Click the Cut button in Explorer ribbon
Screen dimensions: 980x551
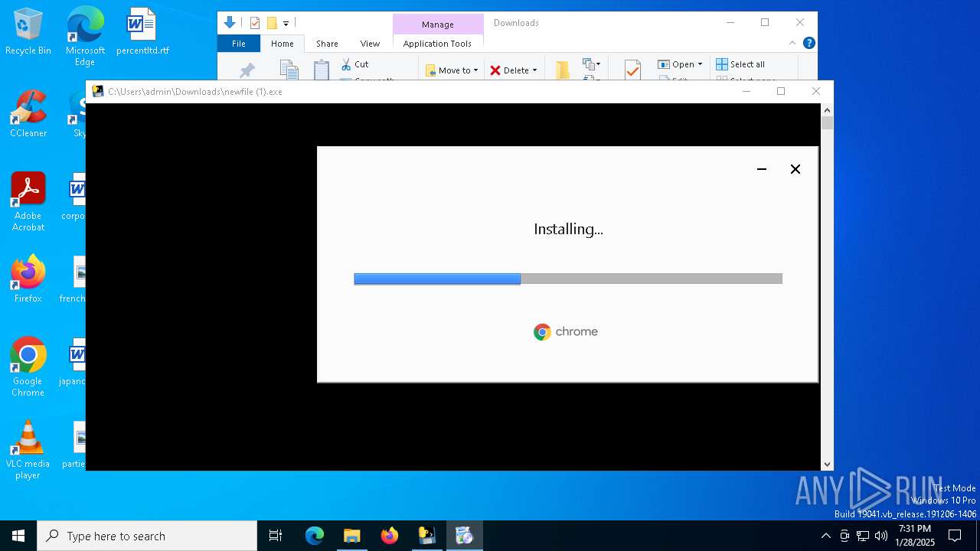[x=355, y=64]
